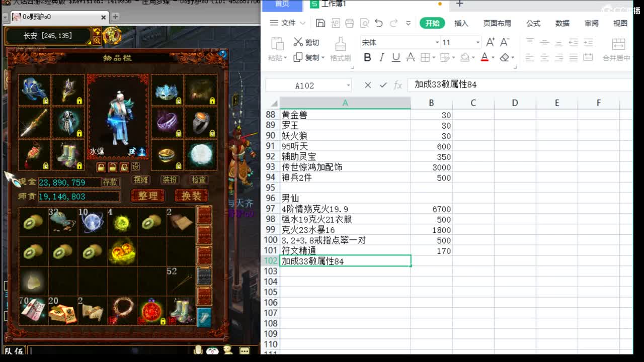This screenshot has height=362, width=644.
Task: Click the fx insert function icon
Action: 398,85
